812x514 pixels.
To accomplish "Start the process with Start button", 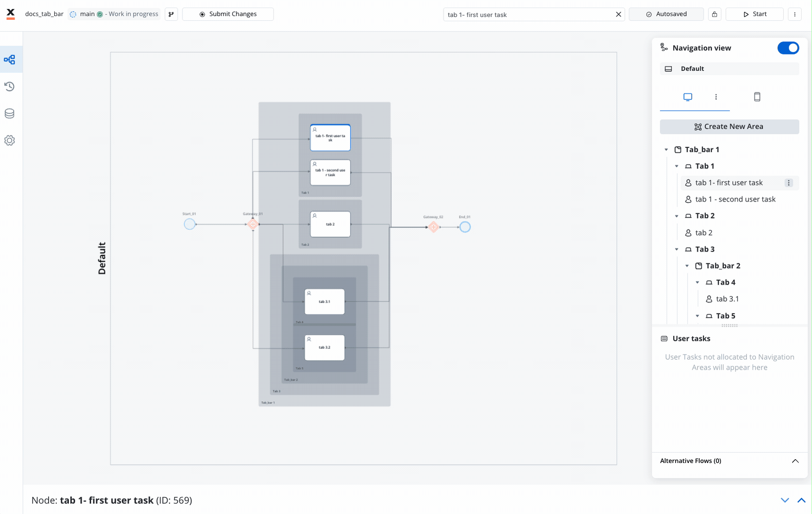I will [754, 14].
